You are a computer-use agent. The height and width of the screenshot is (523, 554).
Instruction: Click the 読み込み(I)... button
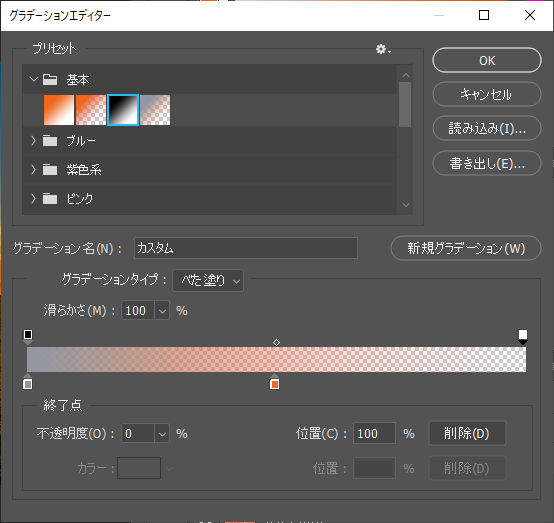pos(487,128)
